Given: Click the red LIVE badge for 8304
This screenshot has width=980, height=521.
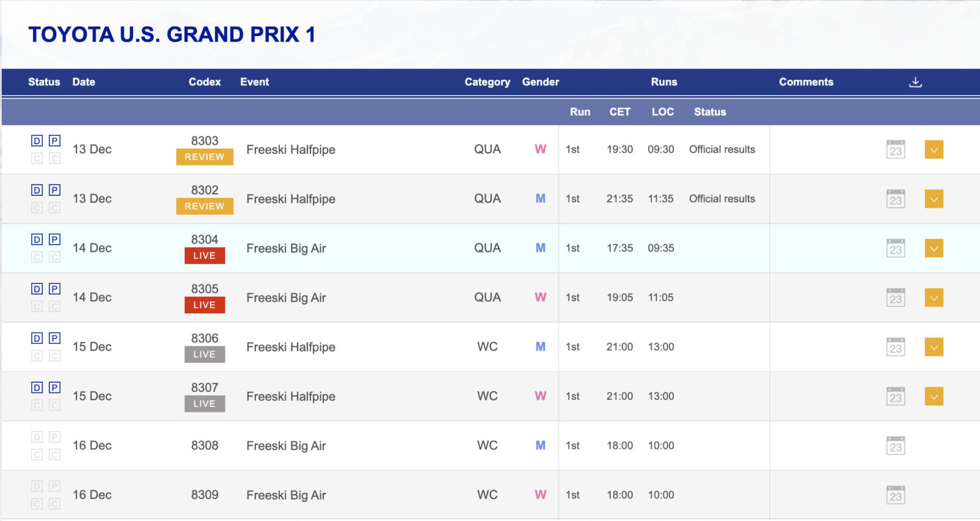Looking at the screenshot, I should pos(205,256).
